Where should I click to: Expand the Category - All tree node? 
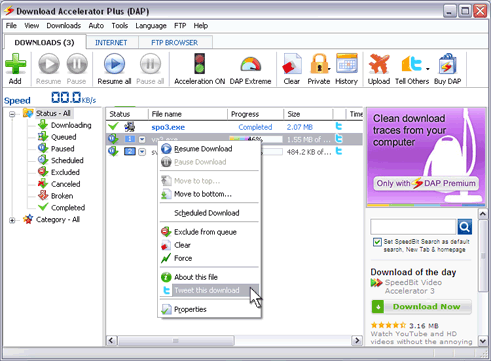[x=12, y=220]
